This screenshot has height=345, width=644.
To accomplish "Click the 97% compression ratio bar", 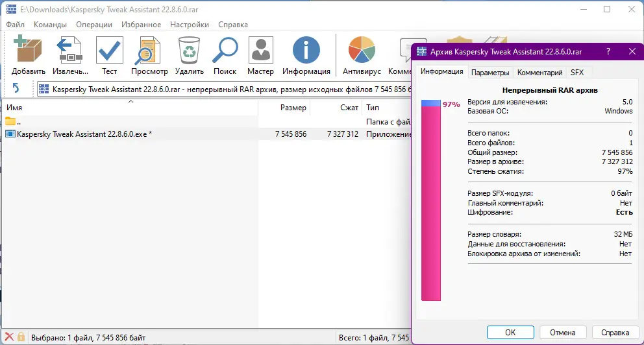I will (431, 200).
